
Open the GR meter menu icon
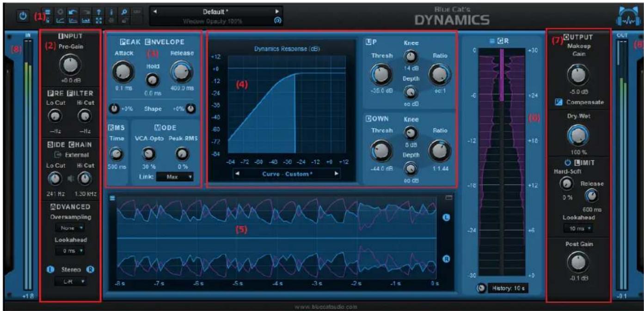coord(491,41)
